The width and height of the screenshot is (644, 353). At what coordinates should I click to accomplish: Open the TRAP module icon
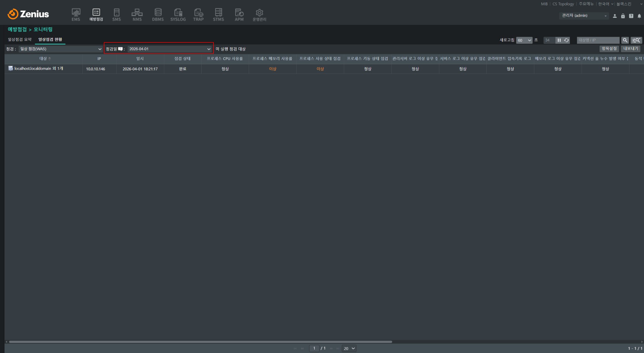pyautogui.click(x=198, y=15)
